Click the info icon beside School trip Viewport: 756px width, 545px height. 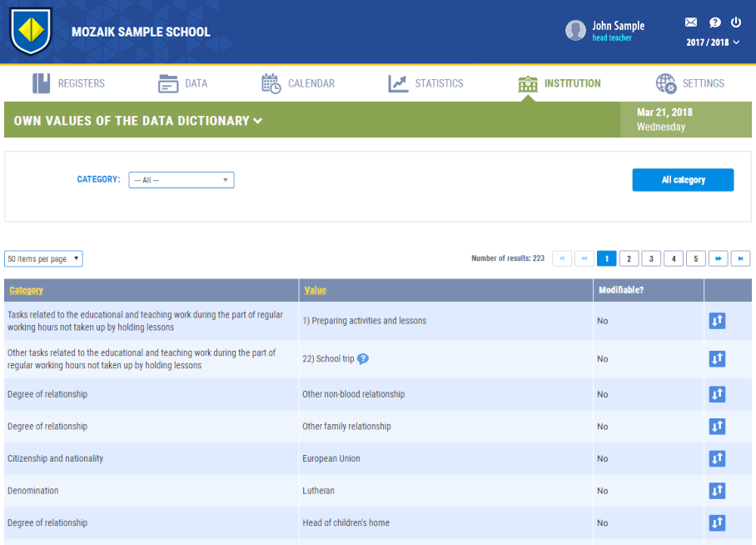point(363,359)
